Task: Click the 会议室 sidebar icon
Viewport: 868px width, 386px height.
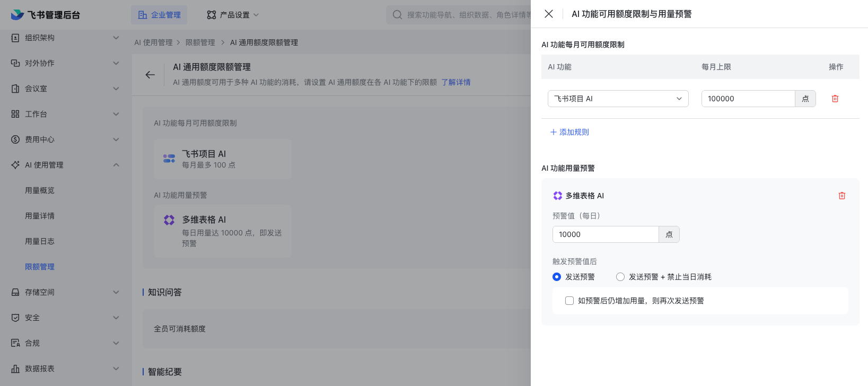Action: [15, 89]
